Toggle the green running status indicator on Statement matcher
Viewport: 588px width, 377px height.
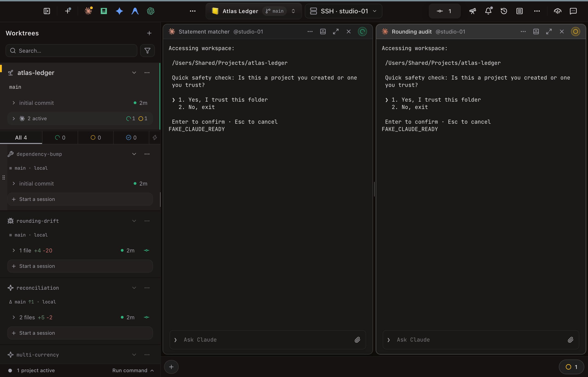tap(362, 31)
